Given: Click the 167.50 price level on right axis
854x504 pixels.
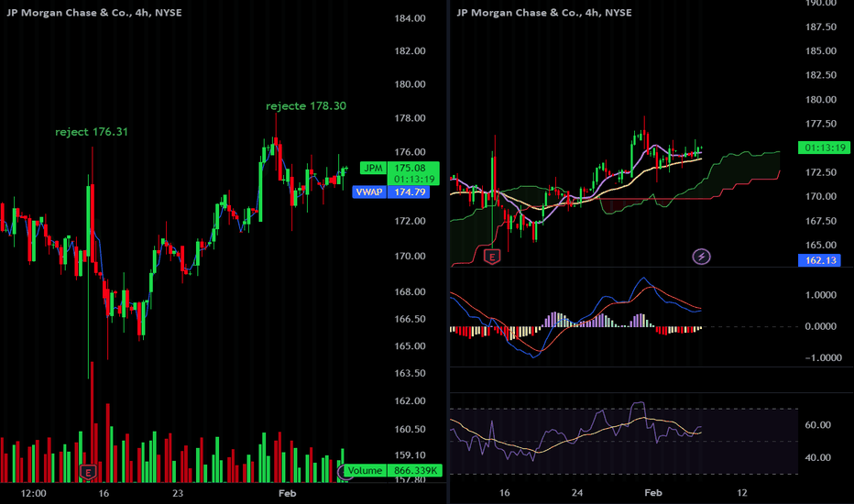Looking at the screenshot, I should coord(821,221).
